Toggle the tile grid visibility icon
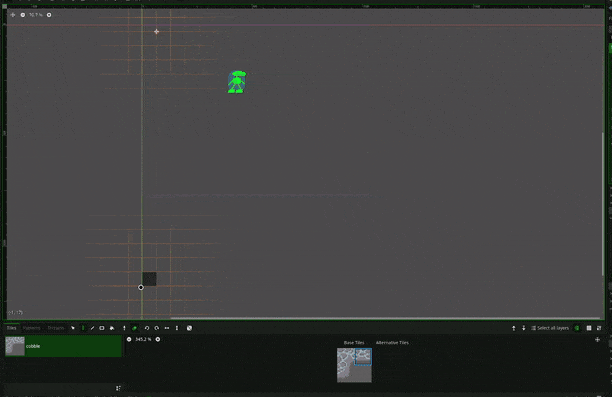The width and height of the screenshot is (612, 397). click(x=589, y=328)
